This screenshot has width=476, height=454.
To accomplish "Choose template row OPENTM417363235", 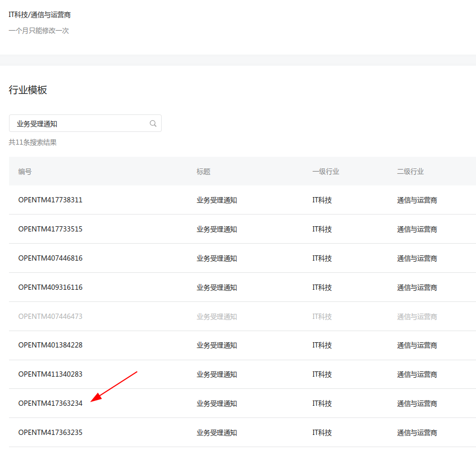I will (50, 432).
